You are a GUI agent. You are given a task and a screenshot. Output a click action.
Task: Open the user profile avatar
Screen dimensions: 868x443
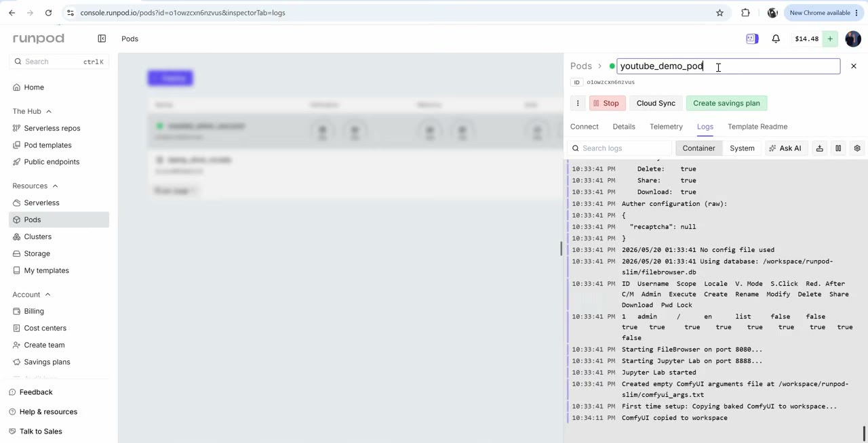click(853, 39)
